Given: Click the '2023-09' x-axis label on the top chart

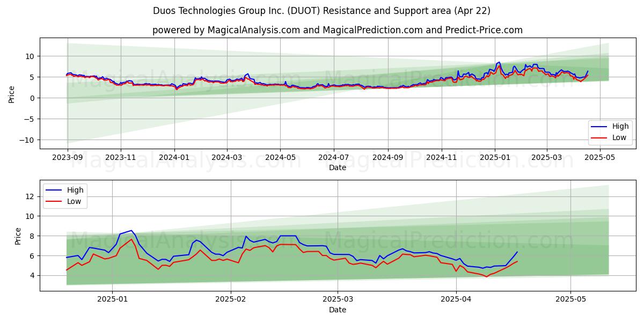Looking at the screenshot, I should tap(67, 159).
